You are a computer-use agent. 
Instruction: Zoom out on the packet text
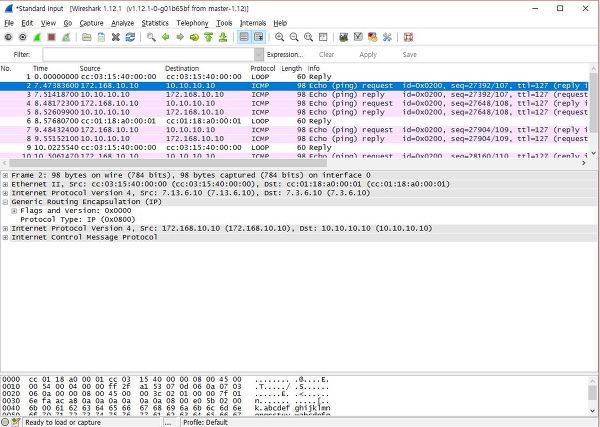coord(294,37)
